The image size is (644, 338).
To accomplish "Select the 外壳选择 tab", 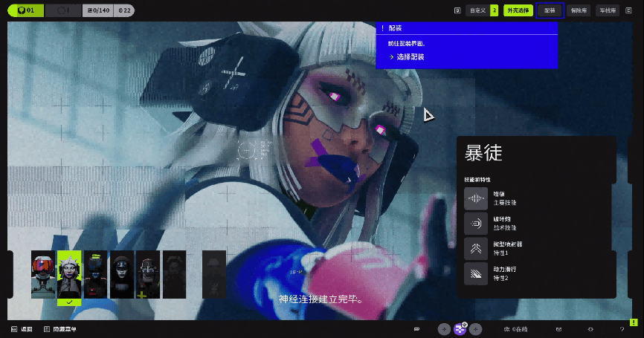I will pyautogui.click(x=518, y=10).
